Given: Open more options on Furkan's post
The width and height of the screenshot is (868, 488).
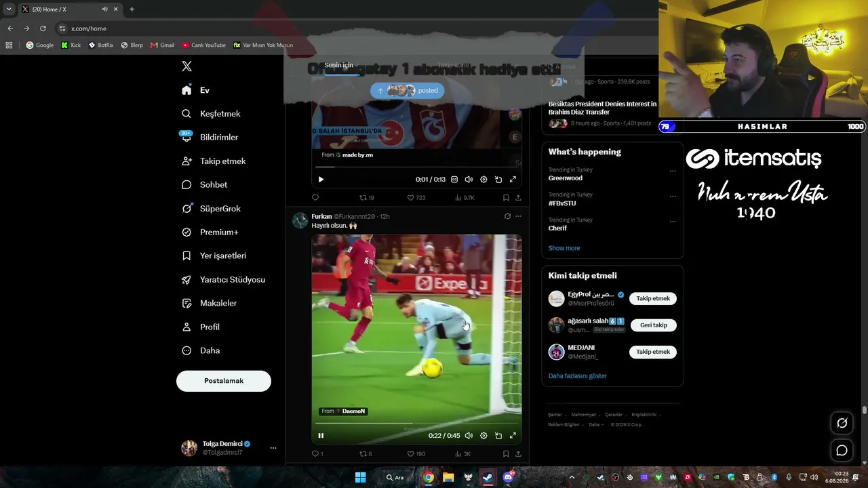Looking at the screenshot, I should [518, 217].
